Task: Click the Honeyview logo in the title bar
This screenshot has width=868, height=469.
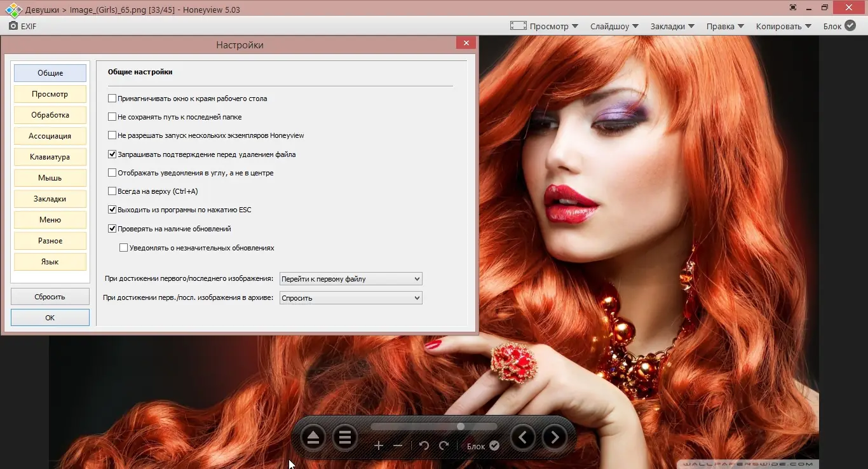Action: click(x=14, y=9)
